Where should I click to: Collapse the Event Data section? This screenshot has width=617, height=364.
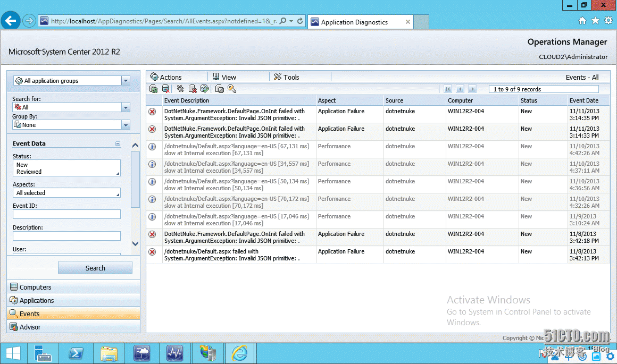pyautogui.click(x=118, y=144)
